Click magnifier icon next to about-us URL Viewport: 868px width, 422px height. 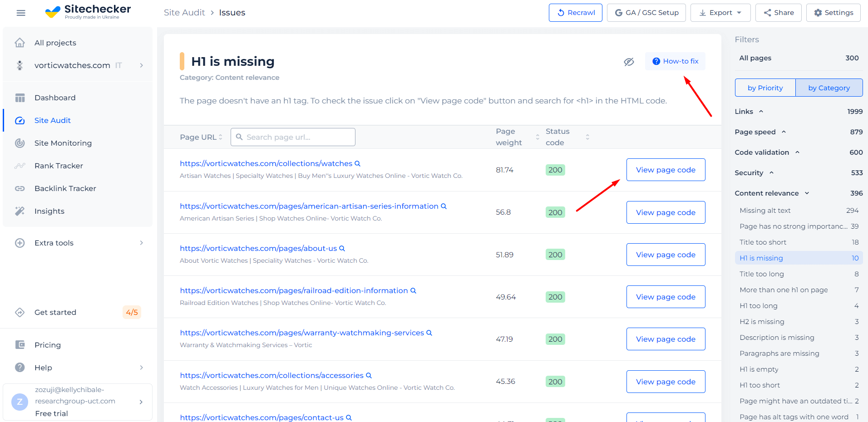(x=342, y=248)
